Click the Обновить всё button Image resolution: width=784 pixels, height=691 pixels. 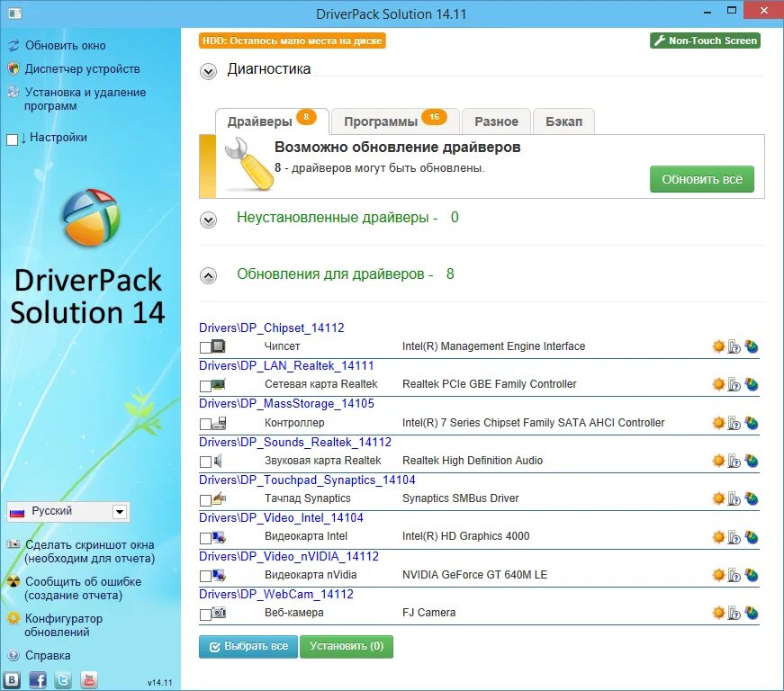coord(701,179)
